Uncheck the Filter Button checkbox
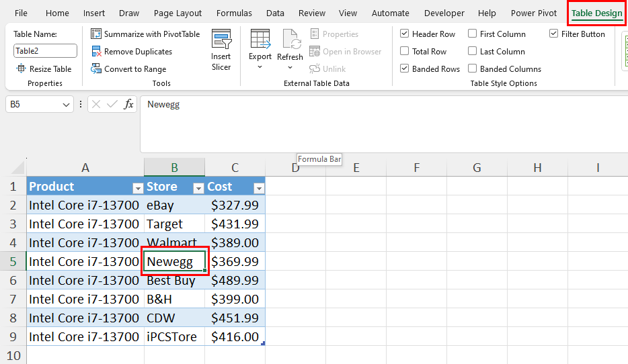Screen dimensions: 628x364 point(553,34)
